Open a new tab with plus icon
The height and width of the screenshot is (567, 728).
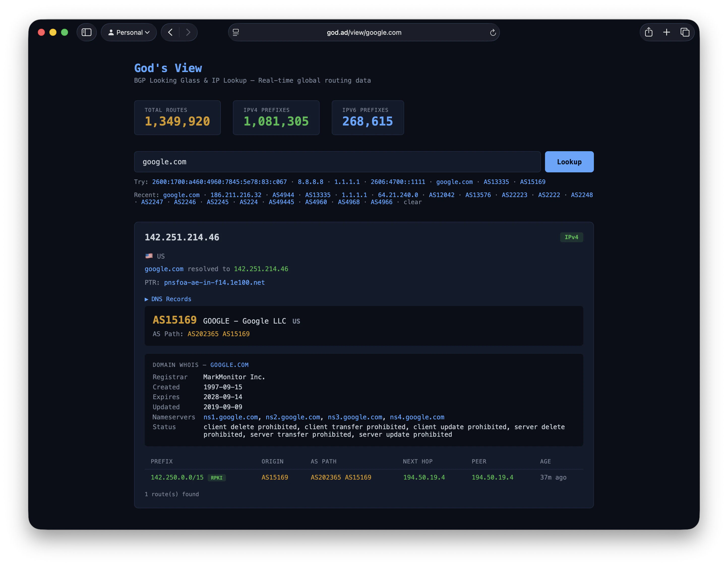pyautogui.click(x=666, y=32)
